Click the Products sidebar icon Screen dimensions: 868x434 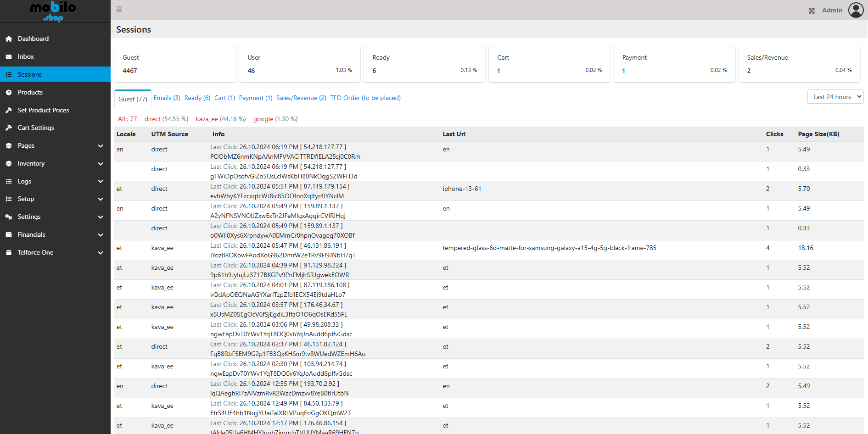click(9, 93)
